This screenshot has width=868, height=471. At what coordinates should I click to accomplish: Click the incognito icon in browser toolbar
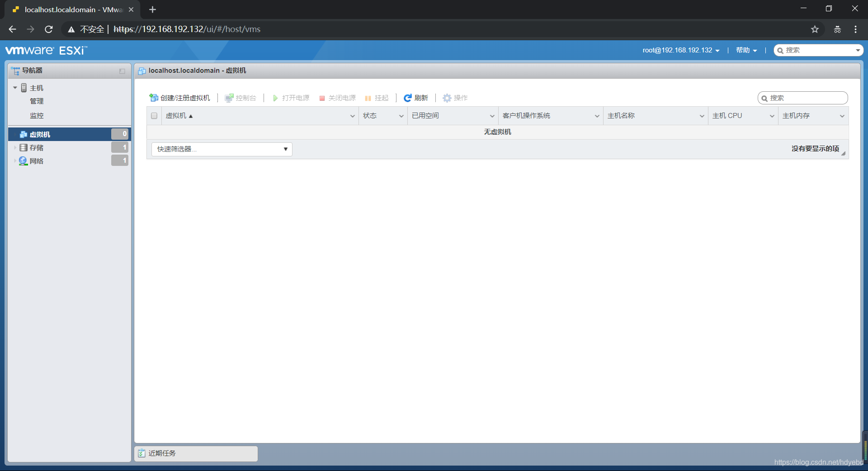coord(837,29)
